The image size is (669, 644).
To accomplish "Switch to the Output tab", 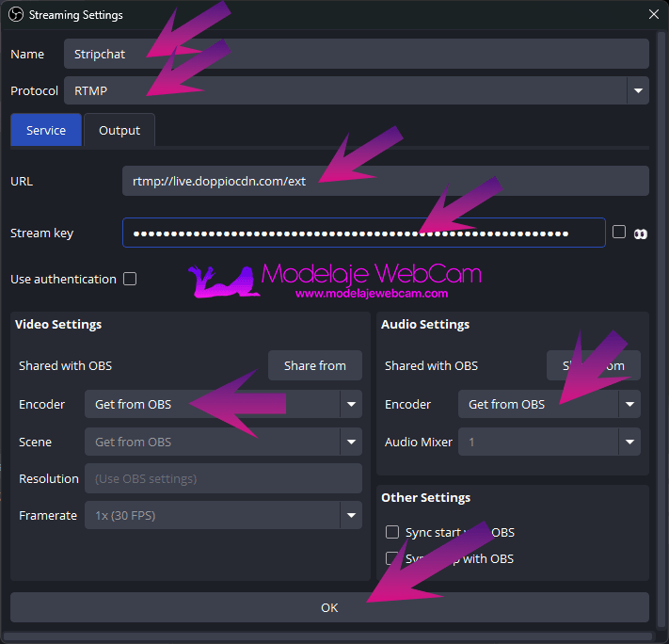I will pos(119,130).
